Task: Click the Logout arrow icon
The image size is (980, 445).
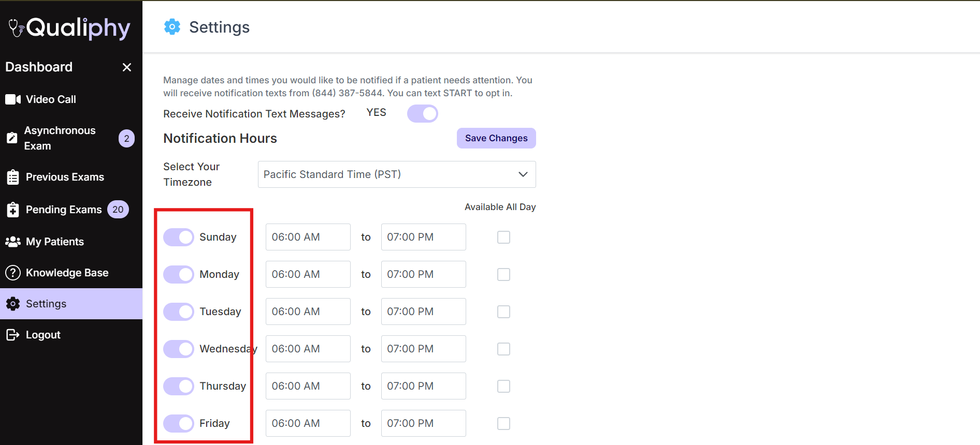Action: [x=13, y=335]
